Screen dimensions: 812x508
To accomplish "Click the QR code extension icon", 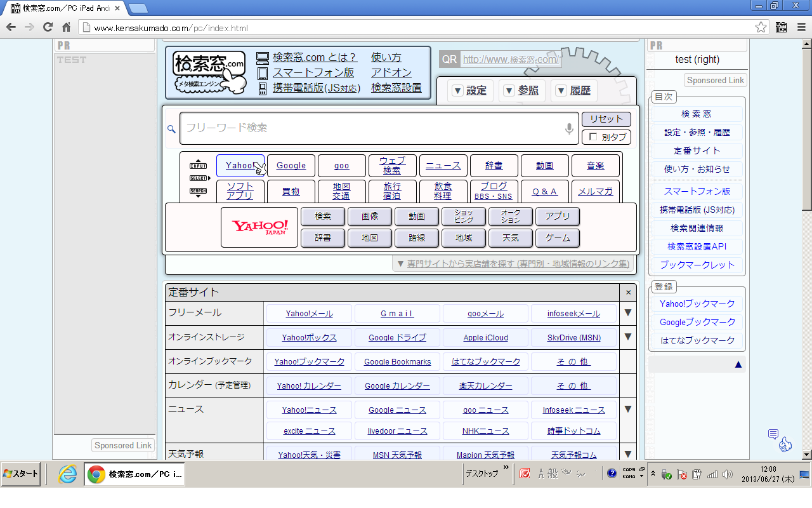I will [x=781, y=27].
